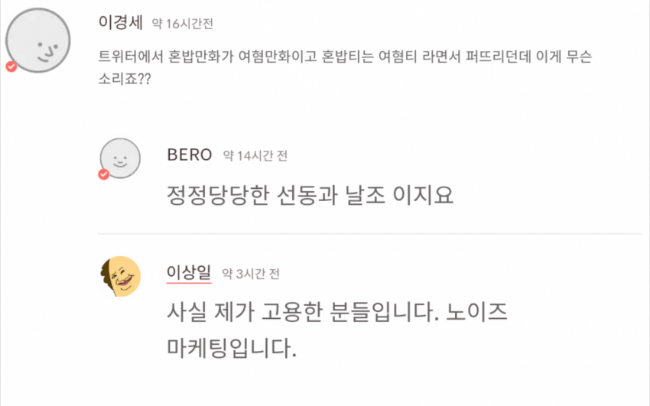This screenshot has height=406, width=650.
Task: Click BERO's reply '정정당당한 선동과 날조 이지요'
Action: click(310, 194)
